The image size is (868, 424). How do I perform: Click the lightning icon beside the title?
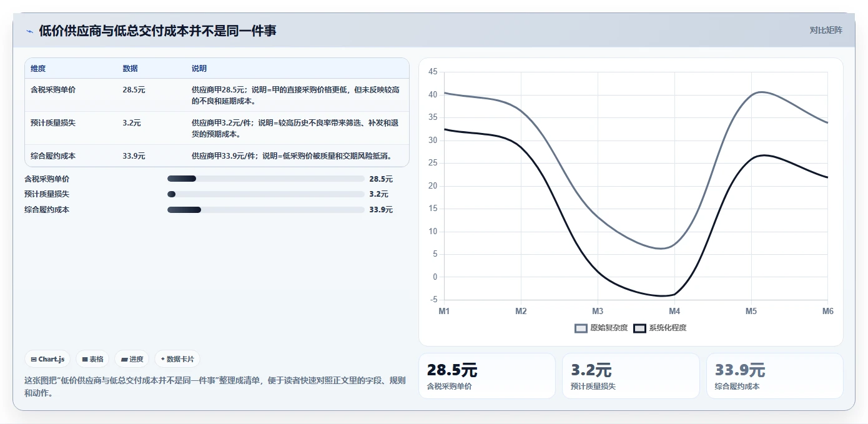tap(29, 31)
